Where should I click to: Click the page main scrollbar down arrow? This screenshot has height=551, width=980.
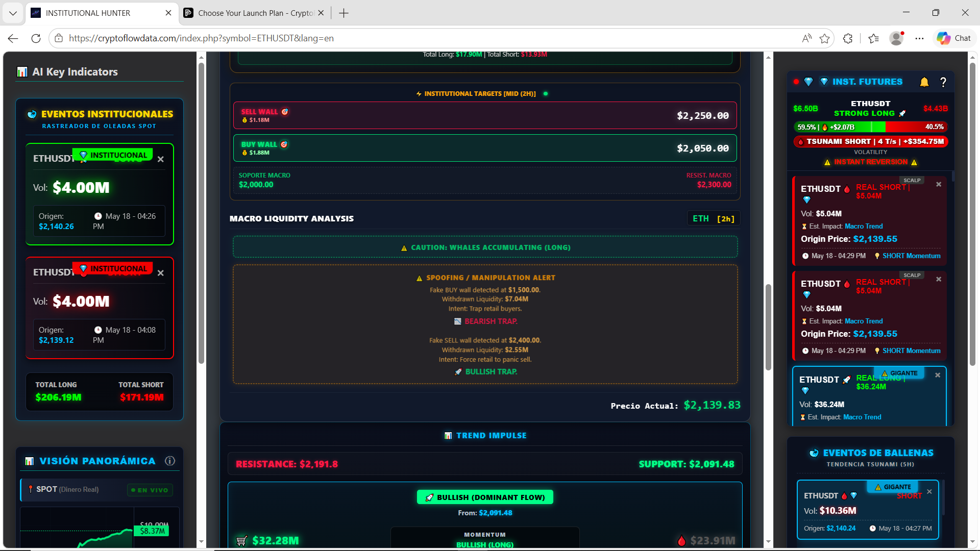click(972, 541)
